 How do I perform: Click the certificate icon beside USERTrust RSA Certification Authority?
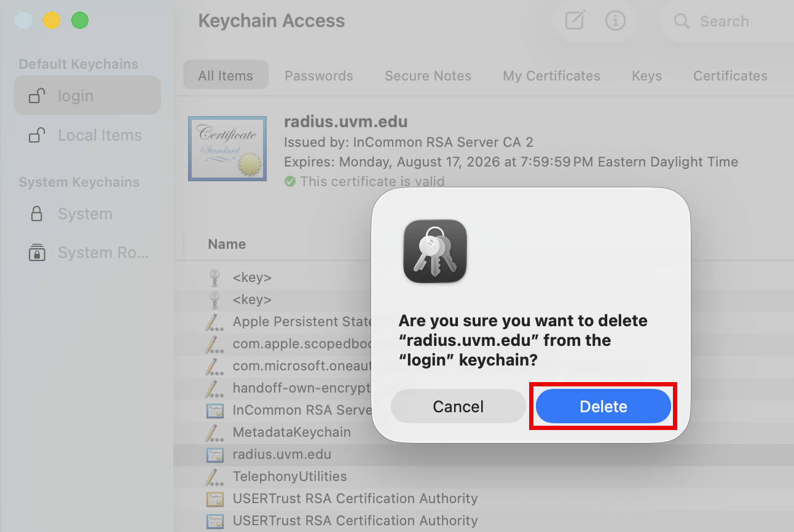[214, 499]
